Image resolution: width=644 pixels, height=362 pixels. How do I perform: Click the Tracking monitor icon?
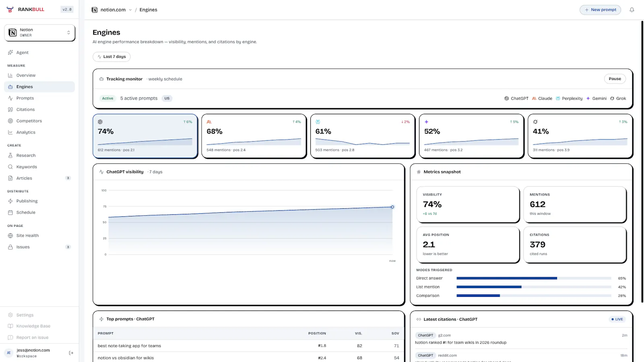coord(101,79)
